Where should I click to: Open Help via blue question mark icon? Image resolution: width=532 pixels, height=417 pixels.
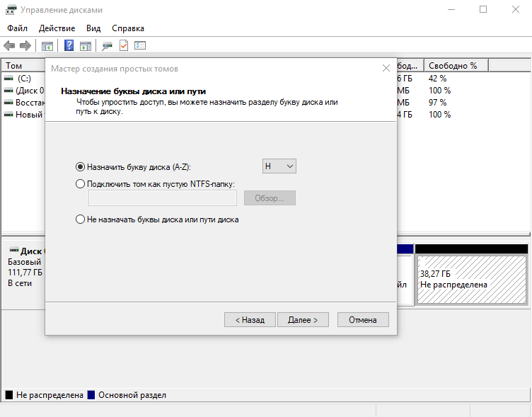[69, 45]
